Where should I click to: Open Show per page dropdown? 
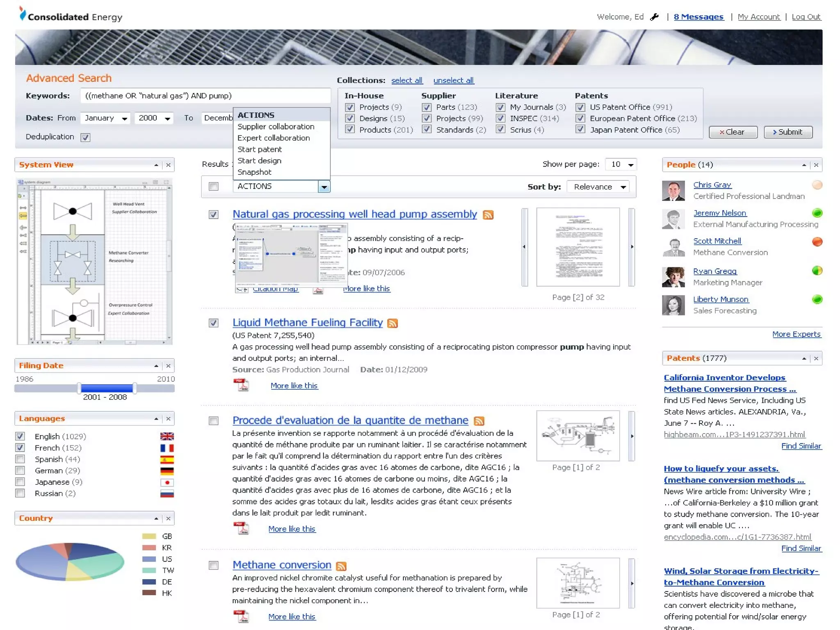click(621, 164)
